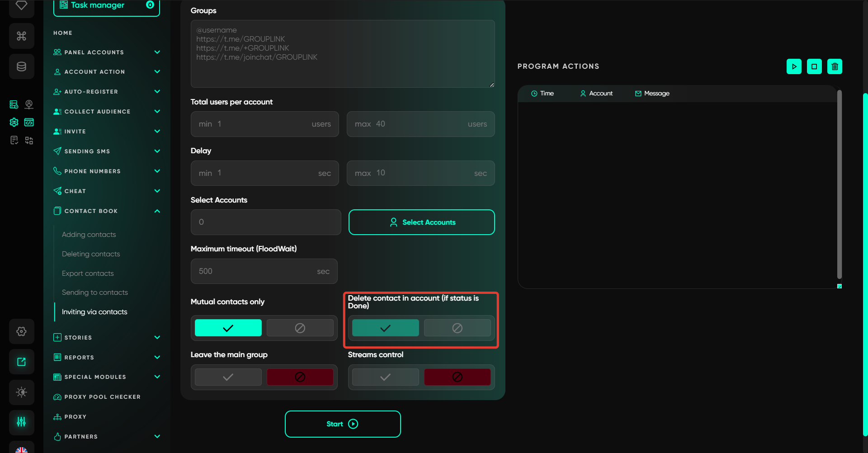Image resolution: width=868 pixels, height=453 pixels.
Task: Click the command symbol icon in left rail
Action: tap(21, 36)
